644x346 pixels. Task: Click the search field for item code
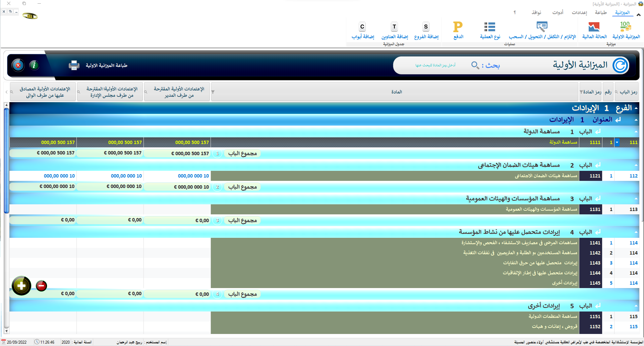435,65
